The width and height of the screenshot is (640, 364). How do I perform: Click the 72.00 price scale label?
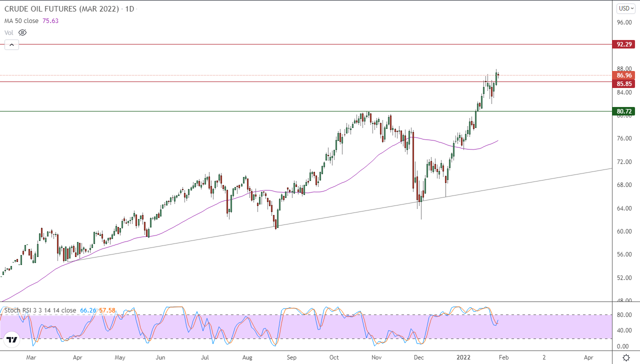[624, 162]
